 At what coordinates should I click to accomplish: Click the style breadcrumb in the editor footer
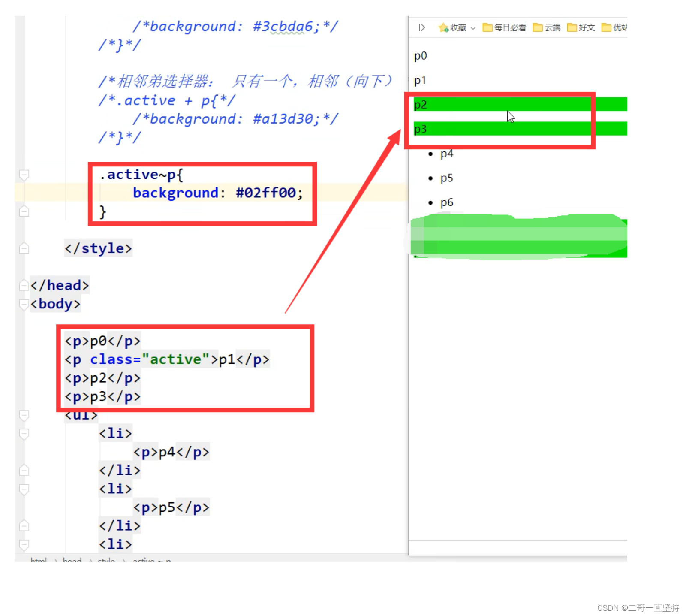[x=106, y=560]
